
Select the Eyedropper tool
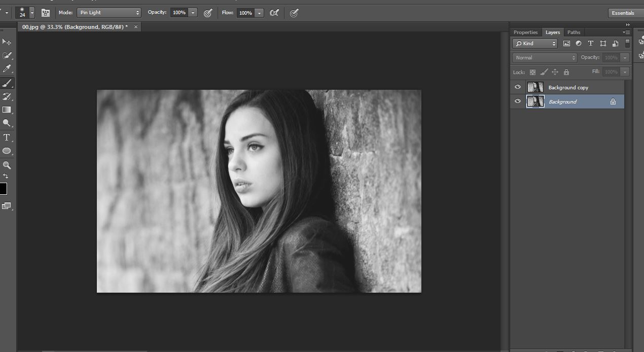(7, 68)
